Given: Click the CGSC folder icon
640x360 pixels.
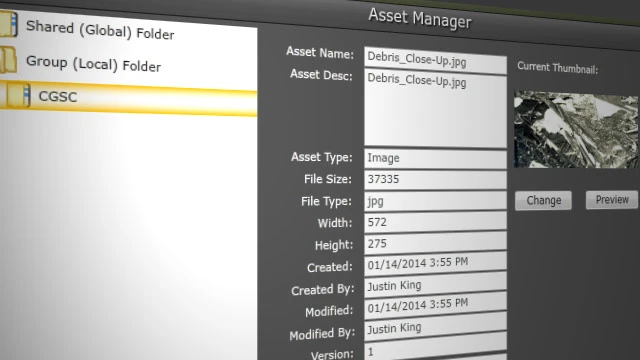Looking at the screenshot, I should (18, 96).
